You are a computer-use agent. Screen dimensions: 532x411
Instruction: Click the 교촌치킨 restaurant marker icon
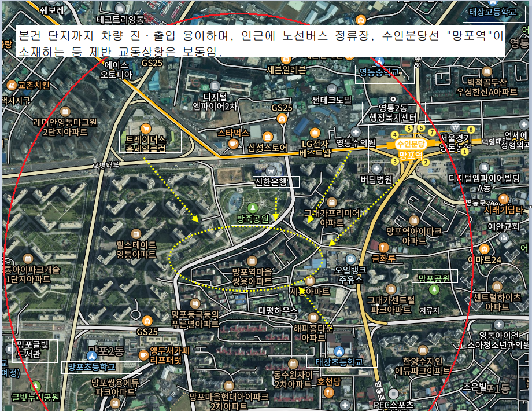click(12, 85)
